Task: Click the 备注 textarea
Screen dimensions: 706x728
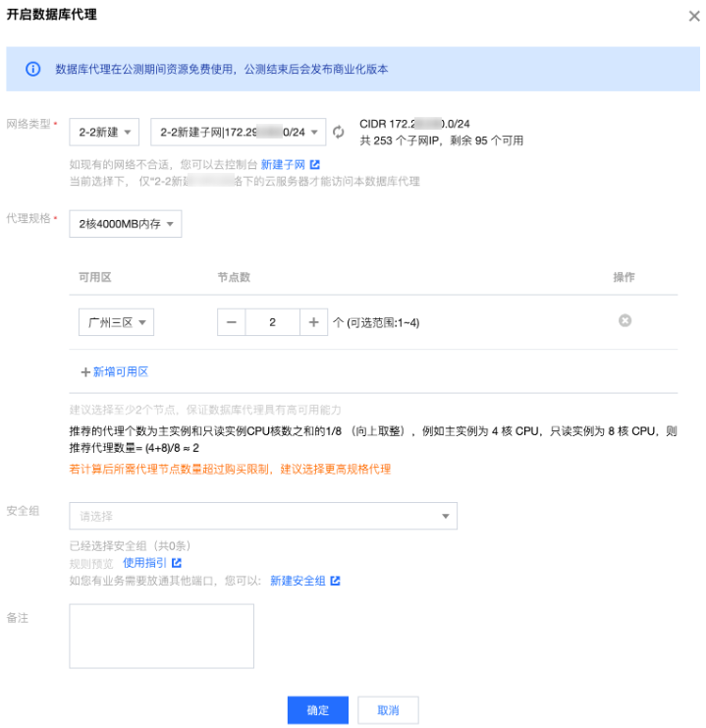Action: pyautogui.click(x=162, y=636)
